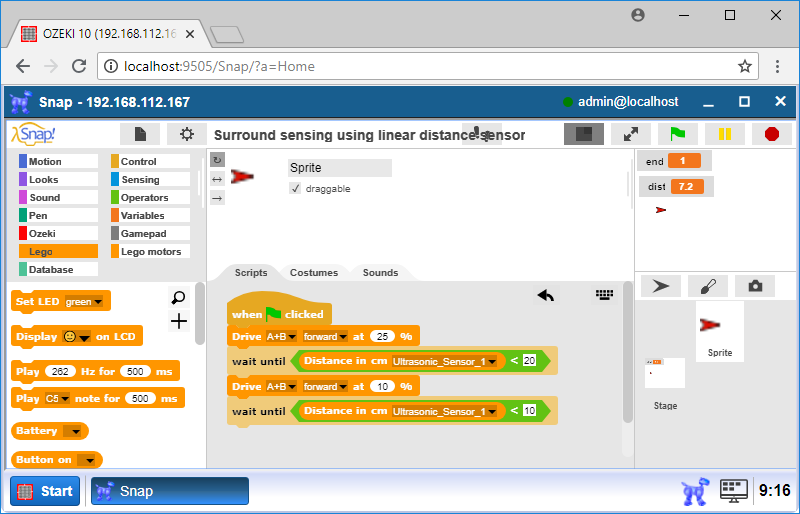Click the 10 speed value field in Drive block
Image resolution: width=800 pixels, height=514 pixels.
382,386
